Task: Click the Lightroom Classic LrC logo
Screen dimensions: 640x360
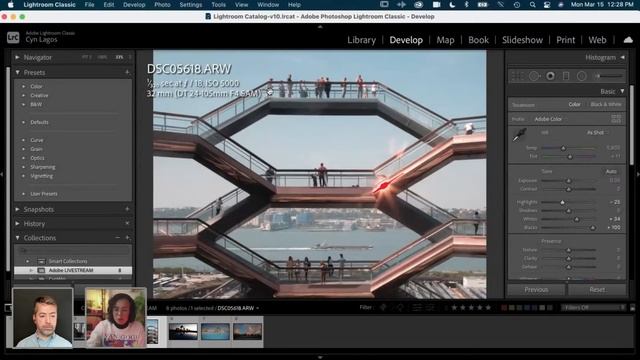Action: coord(13,38)
